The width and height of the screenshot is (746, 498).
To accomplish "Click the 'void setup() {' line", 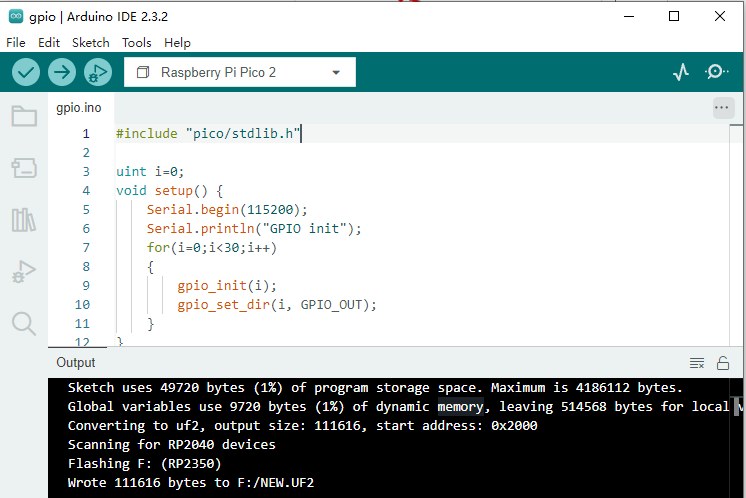I will coord(169,191).
